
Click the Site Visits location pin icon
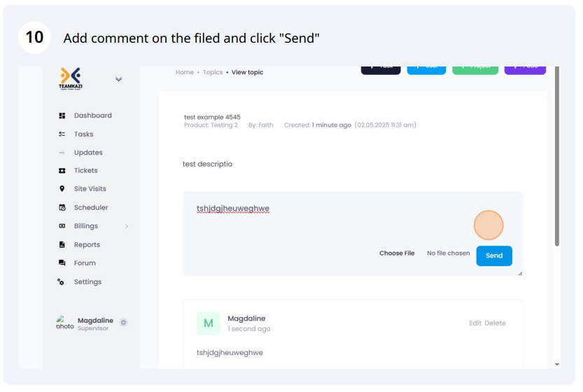pos(62,189)
